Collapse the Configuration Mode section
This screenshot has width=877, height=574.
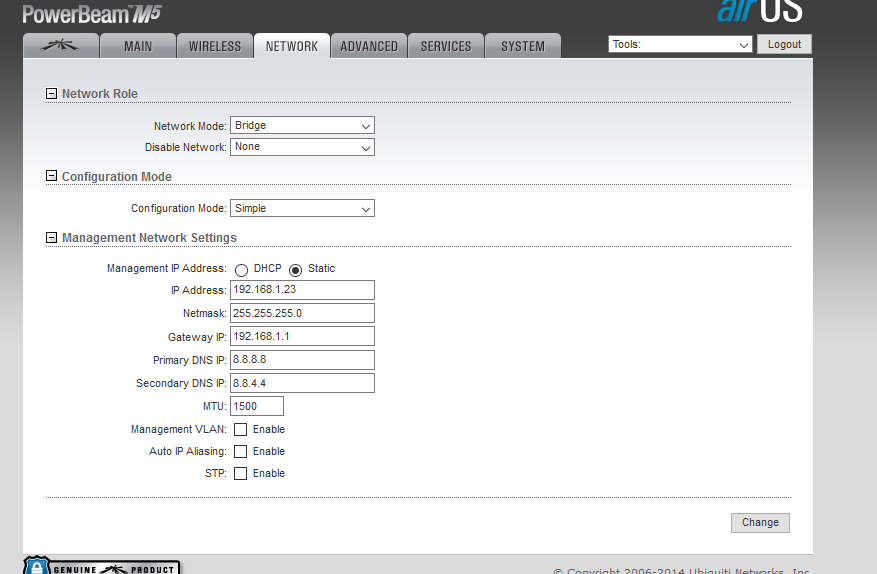click(x=51, y=176)
